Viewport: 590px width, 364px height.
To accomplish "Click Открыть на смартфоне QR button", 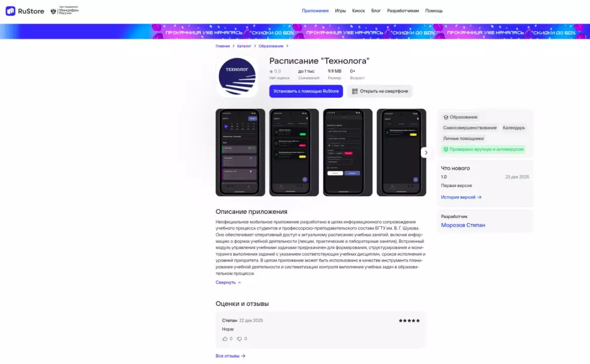I will [x=380, y=91].
